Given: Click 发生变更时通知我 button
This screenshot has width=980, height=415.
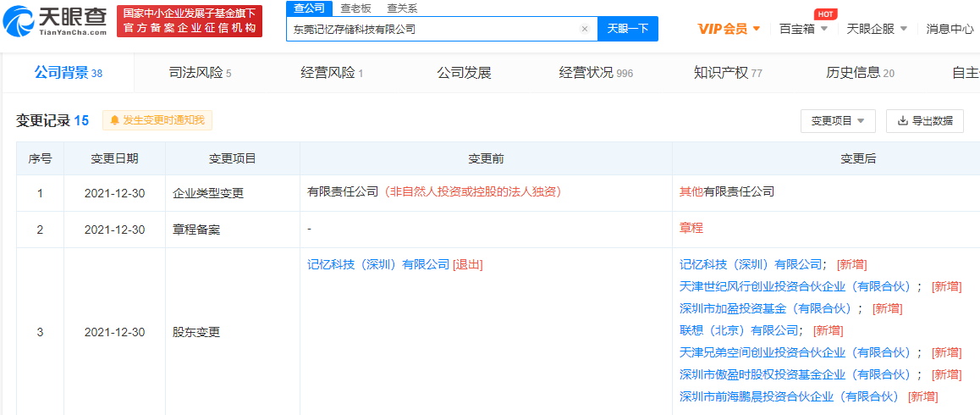Looking at the screenshot, I should point(157,120).
